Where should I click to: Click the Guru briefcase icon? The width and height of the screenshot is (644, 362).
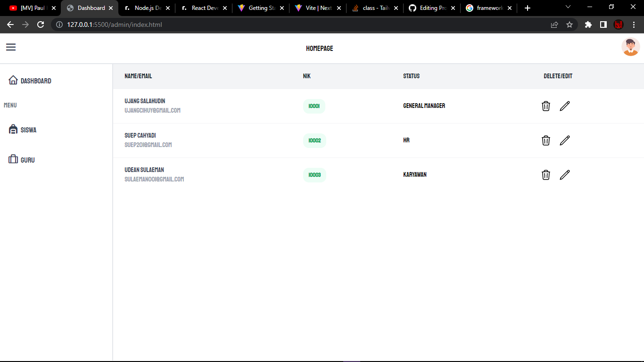(x=13, y=159)
